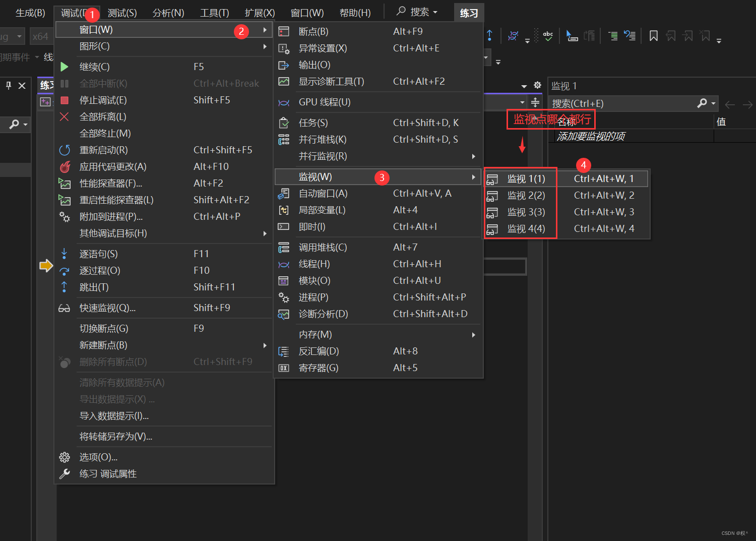756x541 pixels.
Task: Close the left docked panel
Action: point(22,85)
